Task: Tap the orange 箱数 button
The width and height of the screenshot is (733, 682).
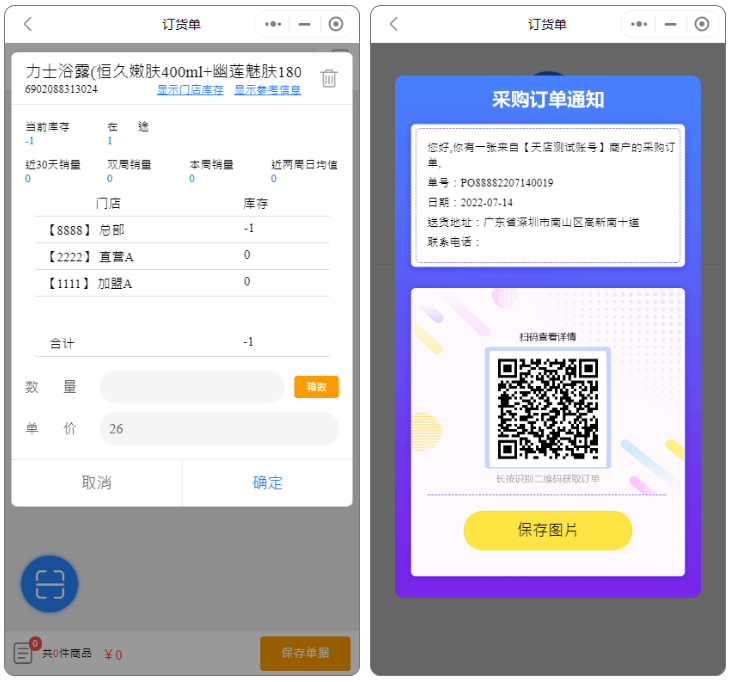Action: click(x=316, y=387)
